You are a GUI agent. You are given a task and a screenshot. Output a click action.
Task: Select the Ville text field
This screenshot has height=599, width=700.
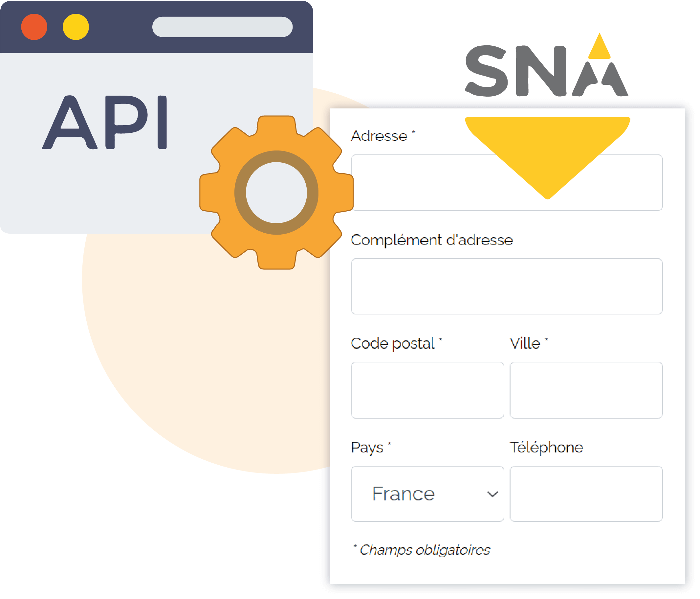(586, 390)
